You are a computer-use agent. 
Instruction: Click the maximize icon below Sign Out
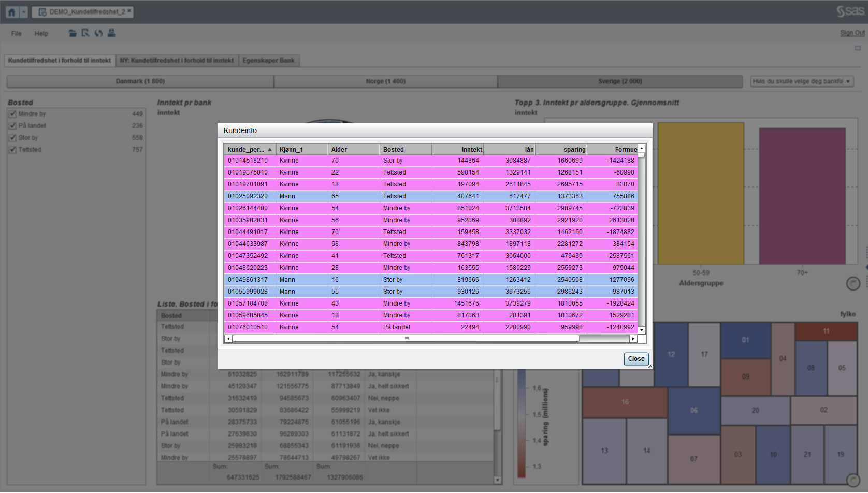click(x=858, y=48)
